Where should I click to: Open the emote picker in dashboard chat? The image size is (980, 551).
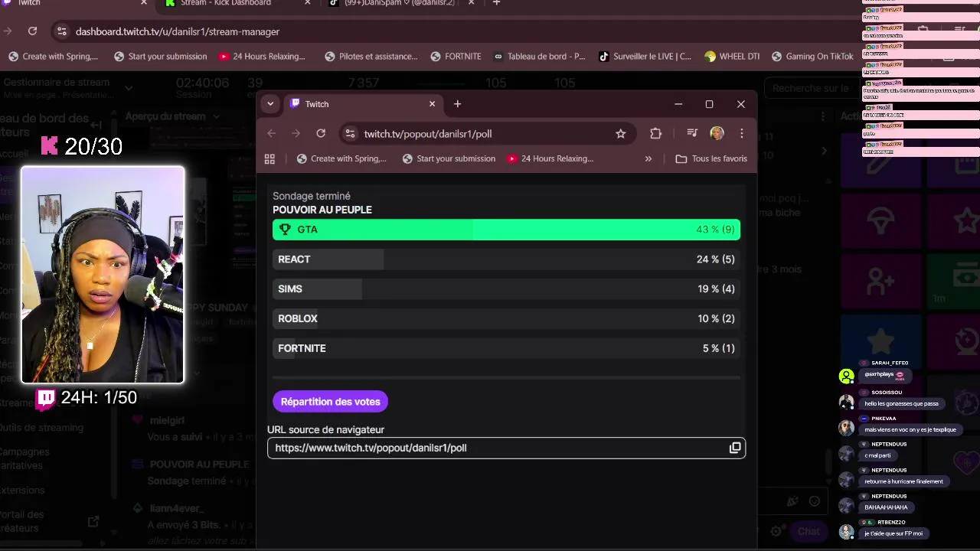pyautogui.click(x=814, y=501)
